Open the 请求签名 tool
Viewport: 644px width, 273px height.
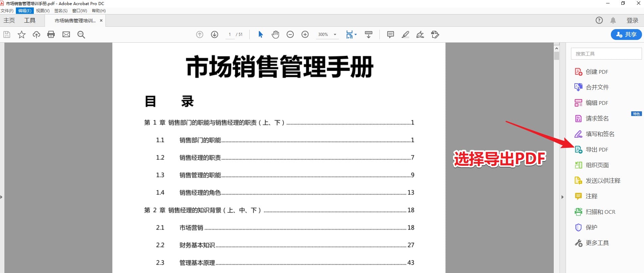pos(592,118)
